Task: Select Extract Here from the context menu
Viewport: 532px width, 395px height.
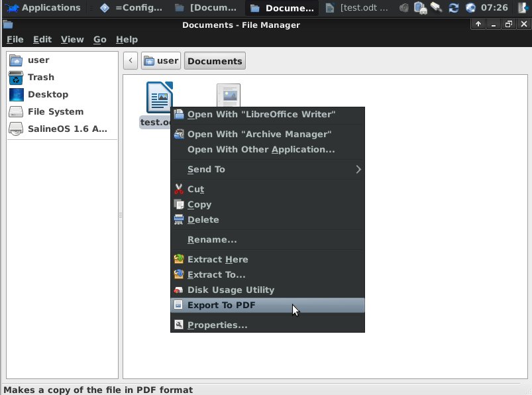Action: pyautogui.click(x=268, y=259)
